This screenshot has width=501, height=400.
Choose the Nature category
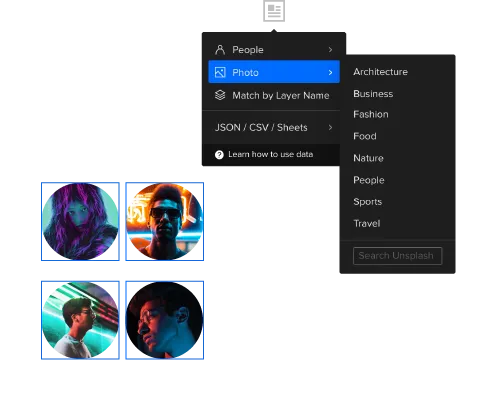pyautogui.click(x=368, y=158)
